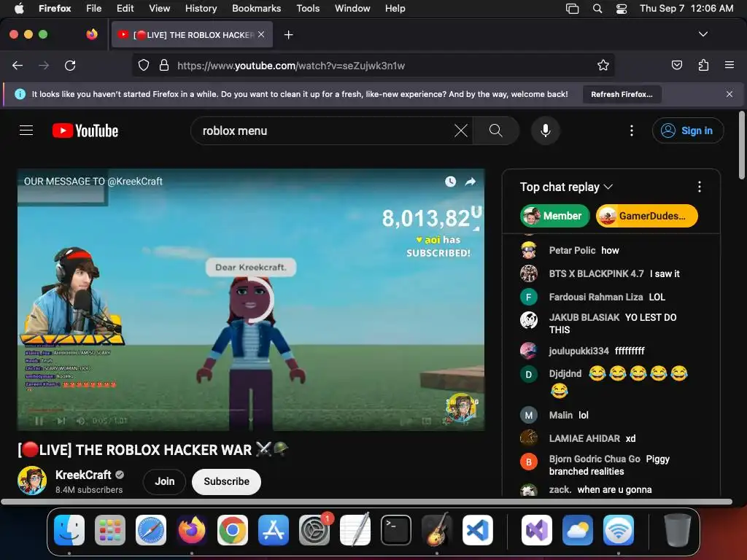View site security lock information
747x560 pixels.
pos(164,65)
